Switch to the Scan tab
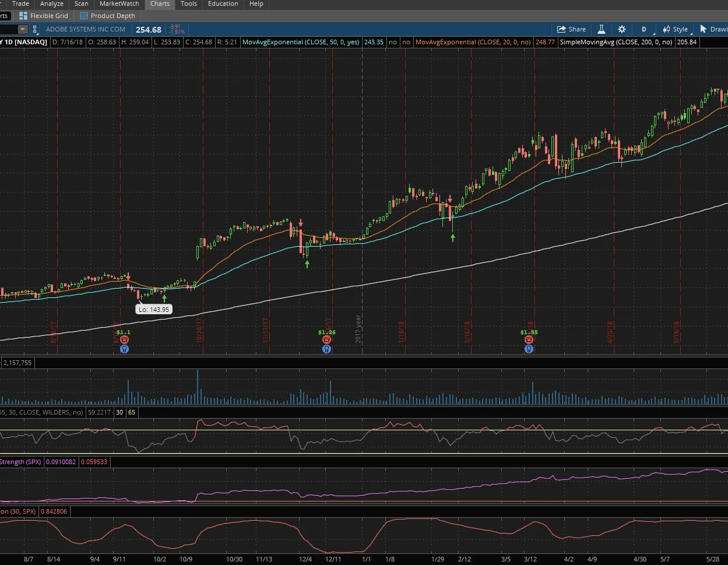 coord(82,3)
